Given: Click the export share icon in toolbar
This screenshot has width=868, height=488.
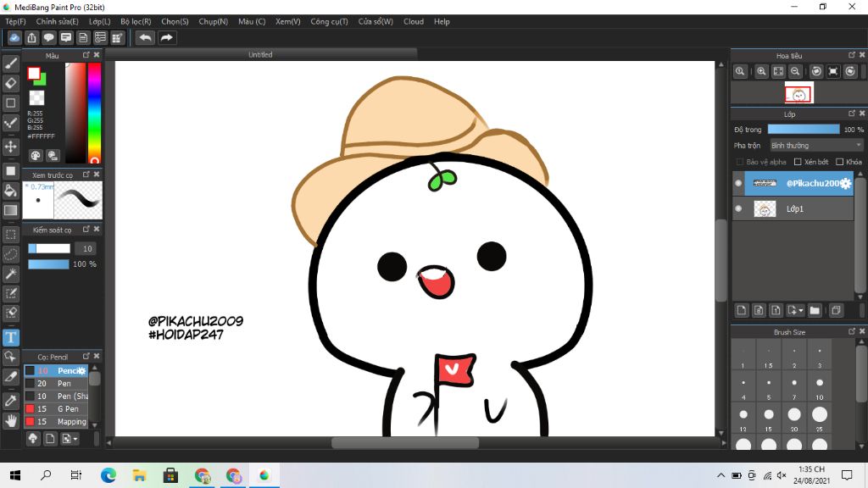Looking at the screenshot, I should click(31, 37).
